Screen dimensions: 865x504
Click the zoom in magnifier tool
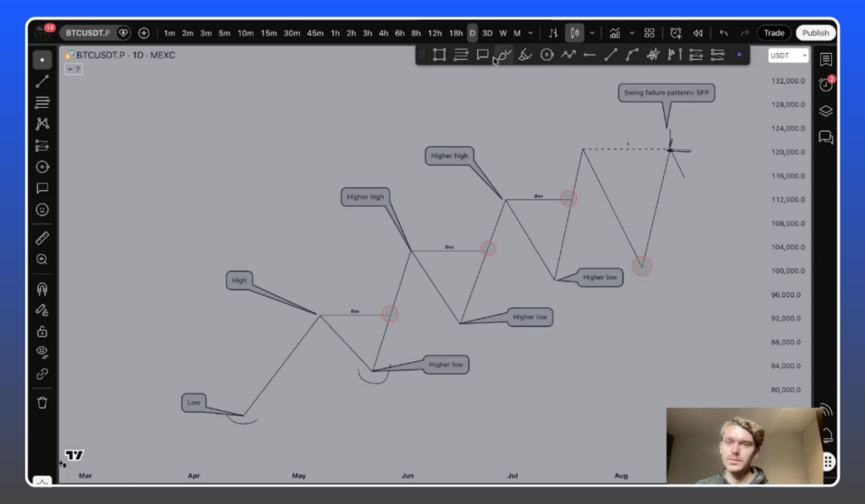pos(42,260)
